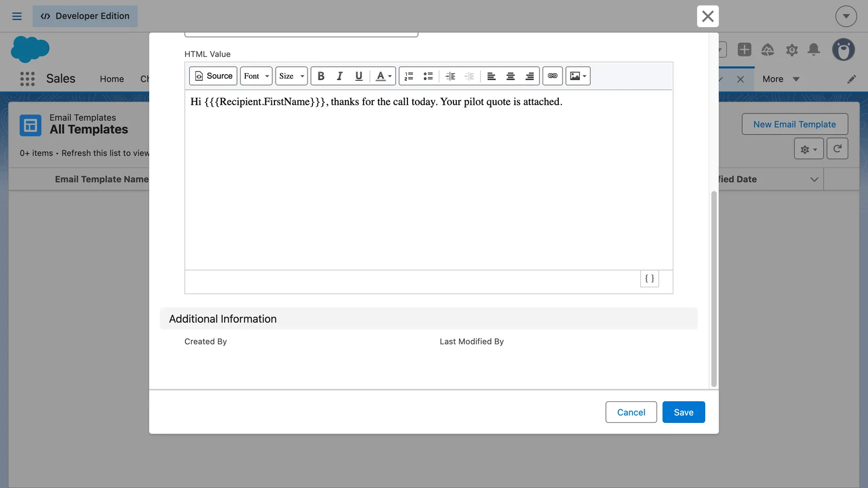Decrease indent in editor
The image size is (868, 488).
click(469, 76)
